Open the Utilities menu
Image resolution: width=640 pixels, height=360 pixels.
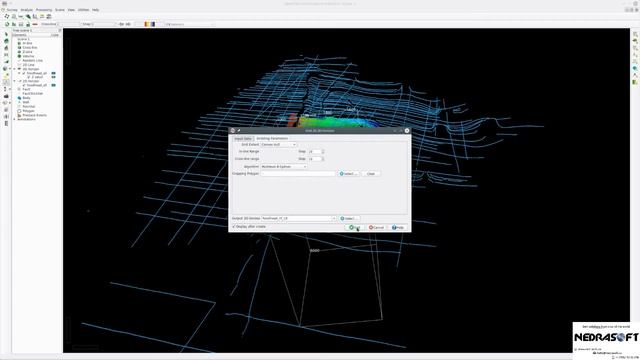point(84,10)
